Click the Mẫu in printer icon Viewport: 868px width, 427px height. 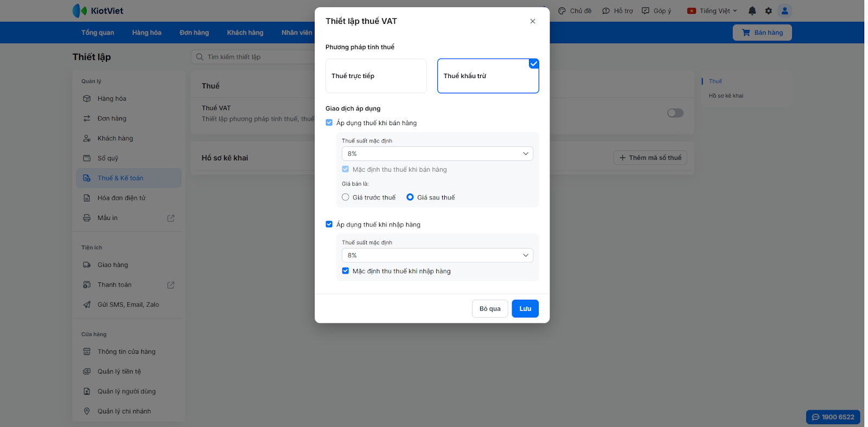coord(87,218)
